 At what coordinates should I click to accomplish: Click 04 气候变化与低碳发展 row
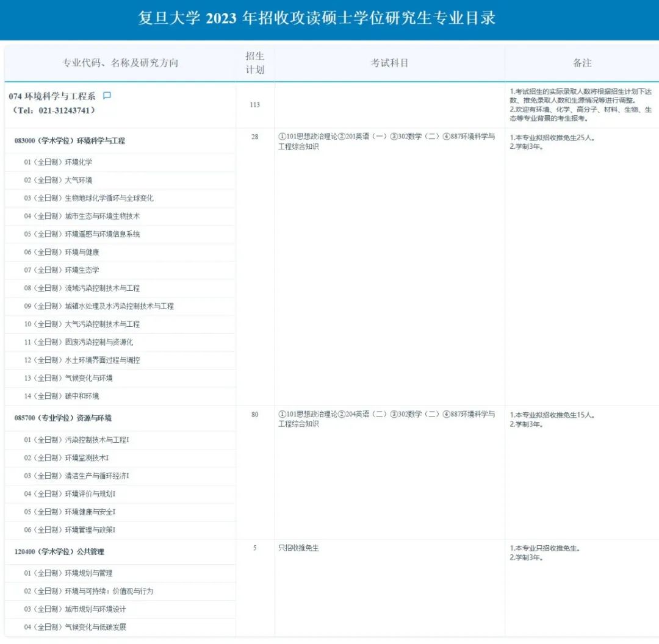[76, 627]
